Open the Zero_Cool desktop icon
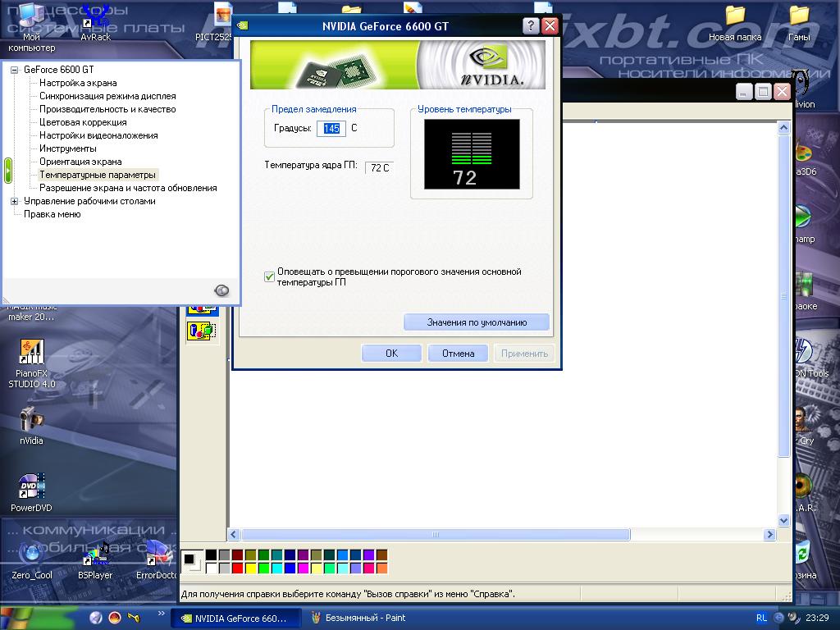 pyautogui.click(x=32, y=560)
